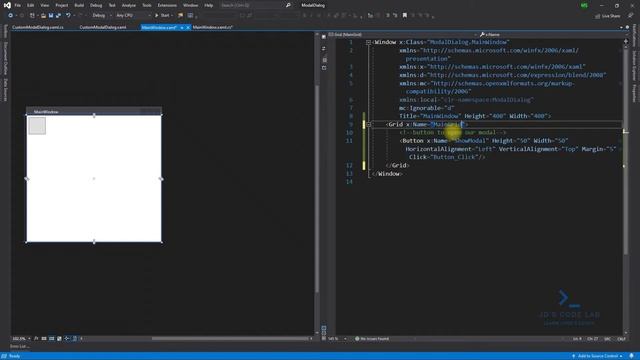Click the Save All icon
The image size is (640, 360).
point(58,16)
